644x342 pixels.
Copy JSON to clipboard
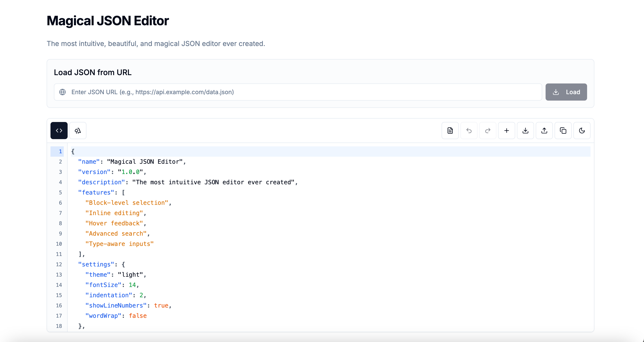563,131
